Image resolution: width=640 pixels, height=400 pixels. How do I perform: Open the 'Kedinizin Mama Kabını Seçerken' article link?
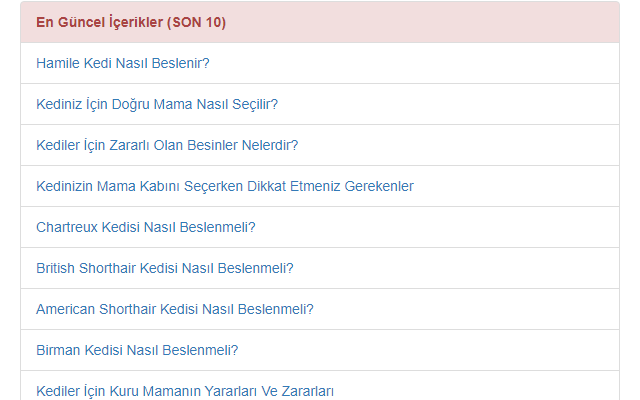224,186
